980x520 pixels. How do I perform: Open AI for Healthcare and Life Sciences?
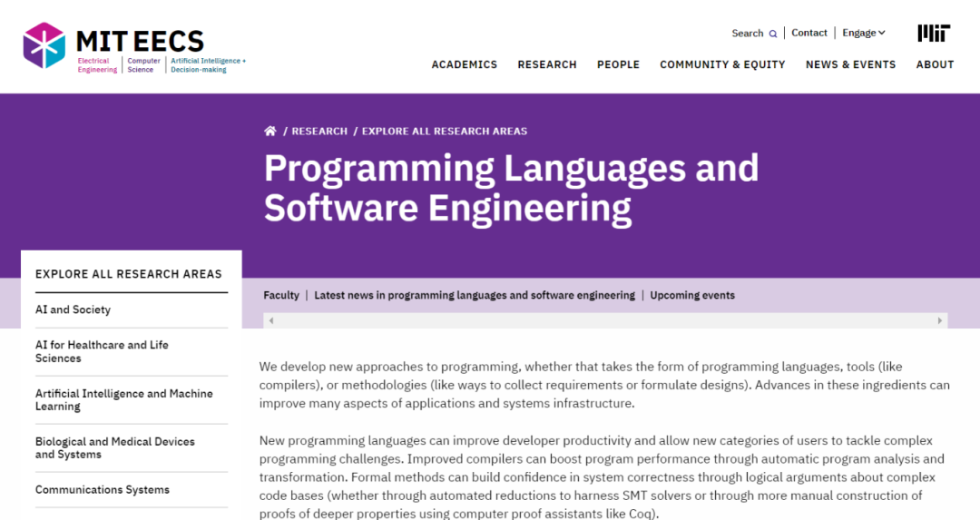click(102, 351)
